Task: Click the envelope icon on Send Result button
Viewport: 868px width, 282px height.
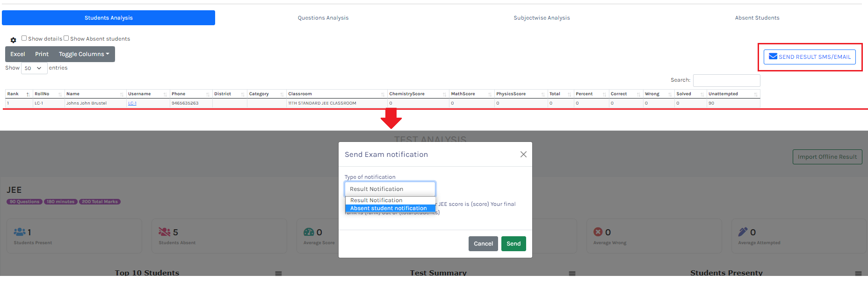Action: 773,56
